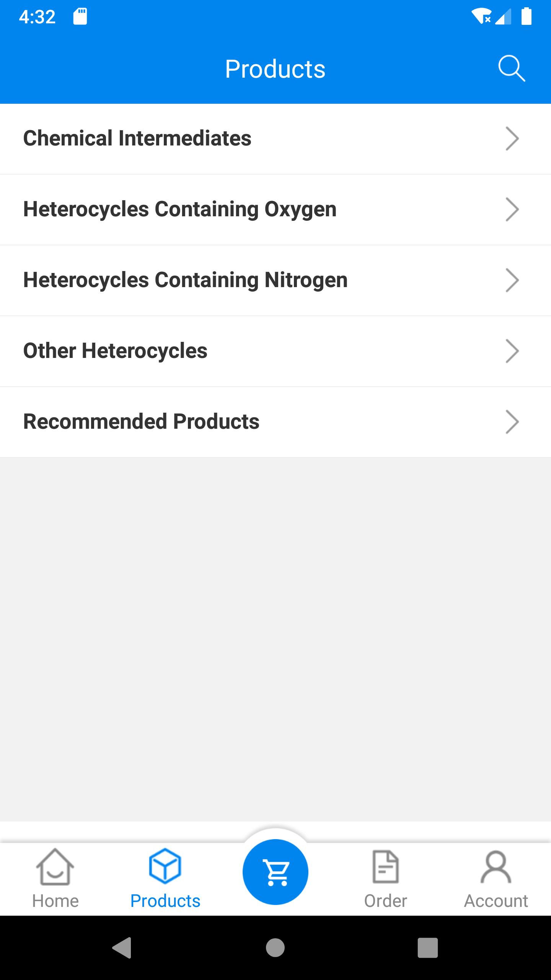The height and width of the screenshot is (980, 551).
Task: Go to the Home tab label
Action: pos(55,901)
